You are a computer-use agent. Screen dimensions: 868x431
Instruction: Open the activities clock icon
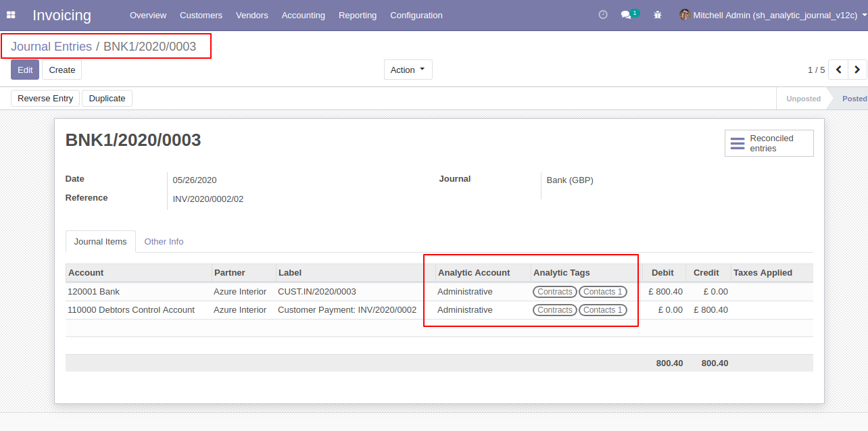603,15
